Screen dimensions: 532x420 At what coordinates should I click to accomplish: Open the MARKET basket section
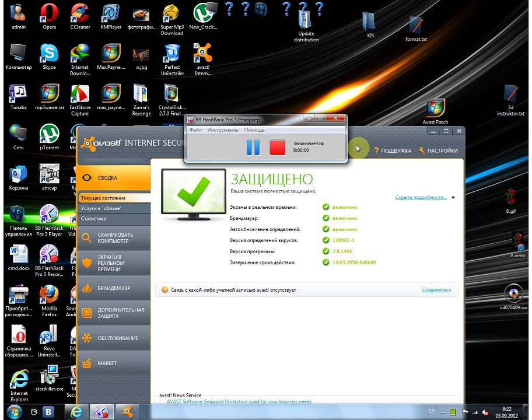113,363
